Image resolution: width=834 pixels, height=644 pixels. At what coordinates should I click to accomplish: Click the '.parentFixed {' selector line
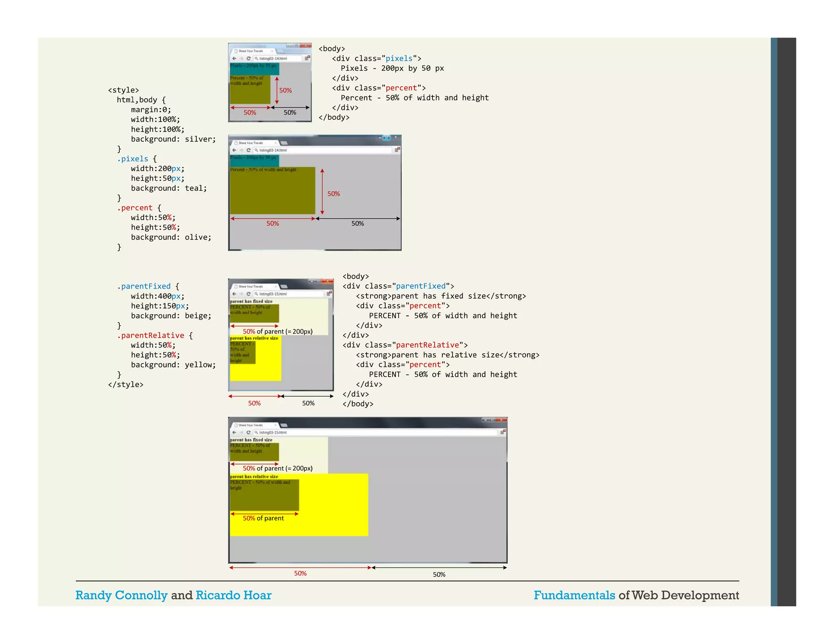coord(148,286)
